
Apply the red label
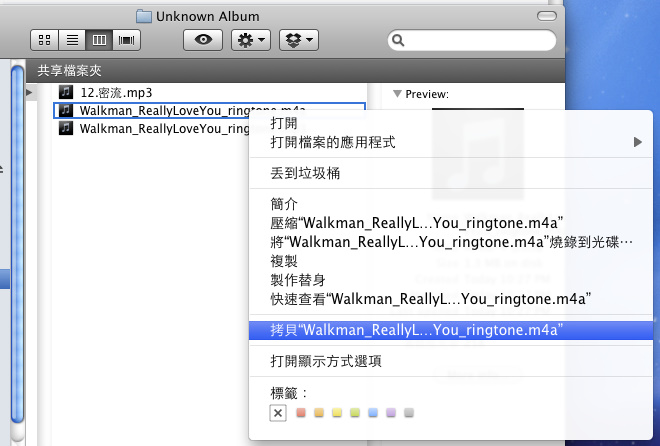(301, 412)
